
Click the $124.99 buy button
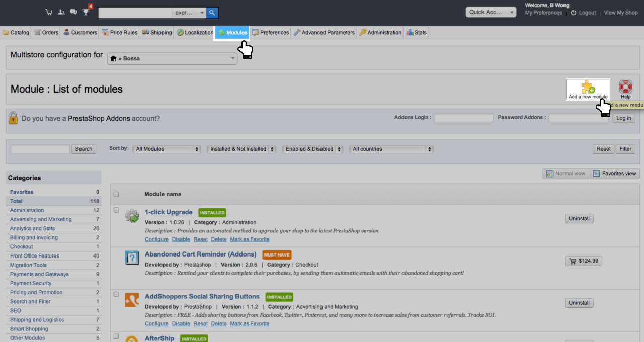pos(584,261)
